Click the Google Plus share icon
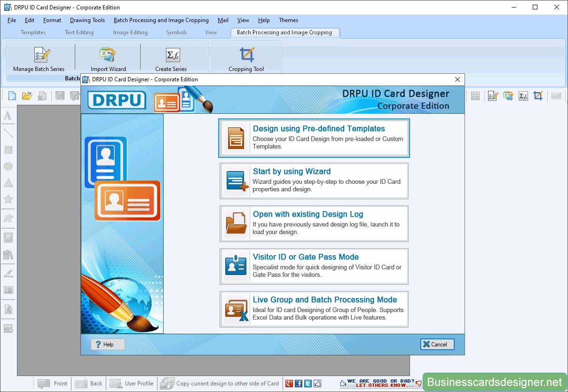 coord(289,384)
